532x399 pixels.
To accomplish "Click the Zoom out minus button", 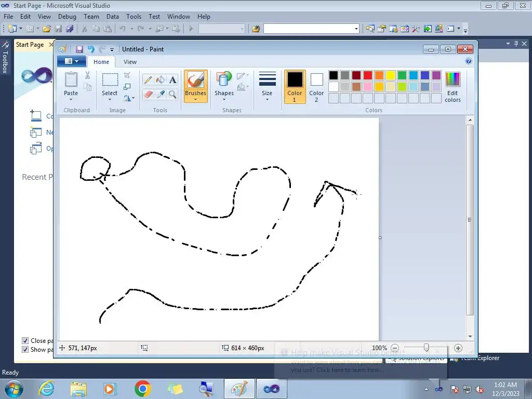I will [395, 348].
